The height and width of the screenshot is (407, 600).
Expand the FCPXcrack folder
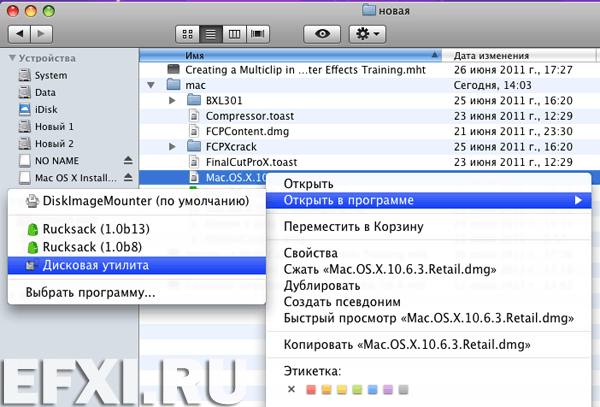point(172,147)
